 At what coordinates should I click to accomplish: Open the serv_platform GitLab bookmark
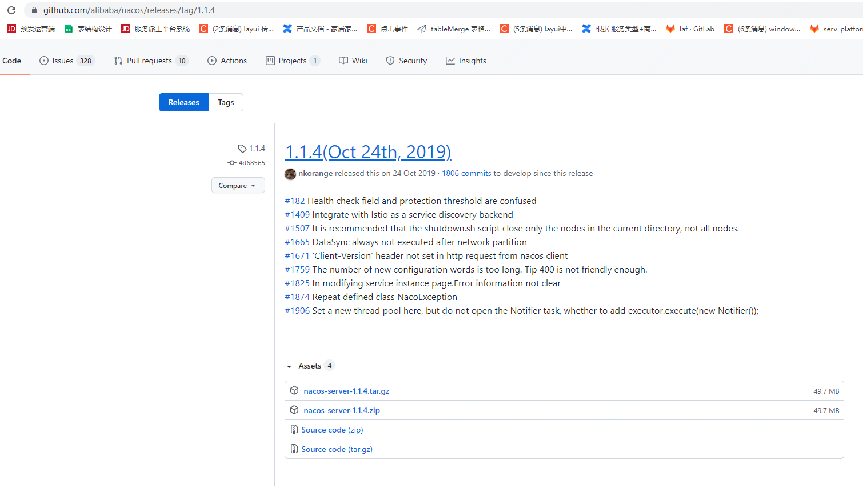point(836,29)
